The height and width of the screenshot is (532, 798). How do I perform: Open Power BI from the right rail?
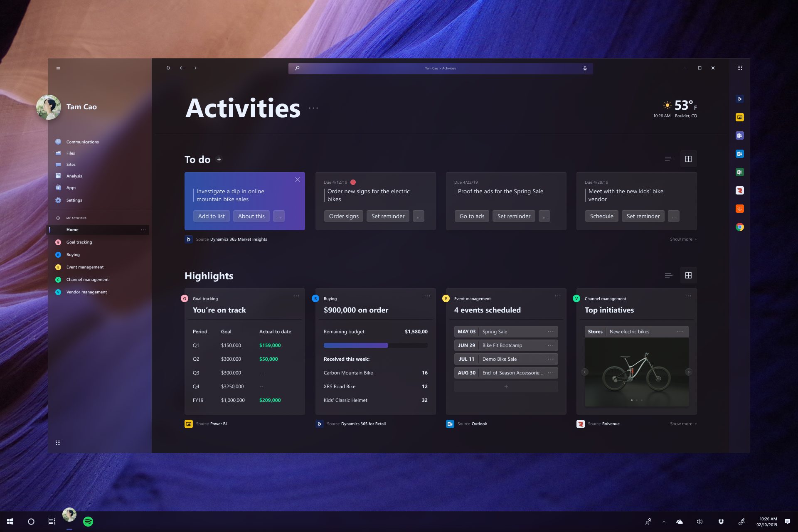740,117
